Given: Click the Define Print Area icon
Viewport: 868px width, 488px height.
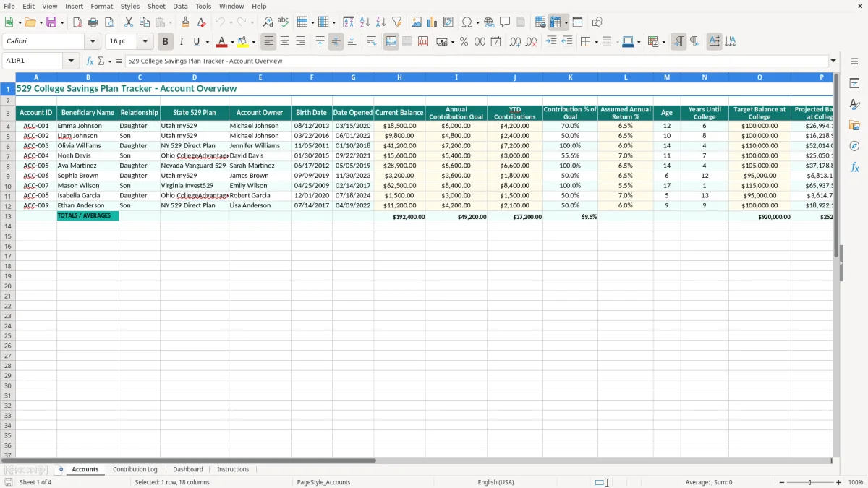Looking at the screenshot, I should click(x=541, y=22).
